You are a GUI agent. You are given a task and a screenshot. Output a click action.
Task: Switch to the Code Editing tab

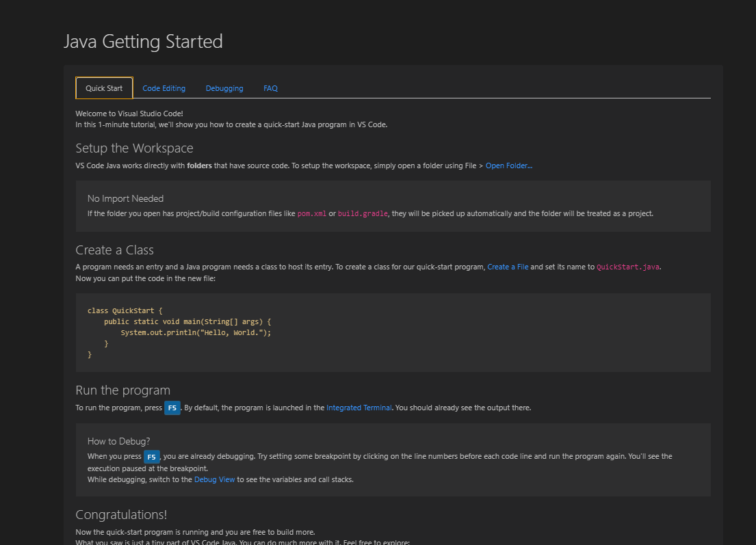tap(164, 88)
